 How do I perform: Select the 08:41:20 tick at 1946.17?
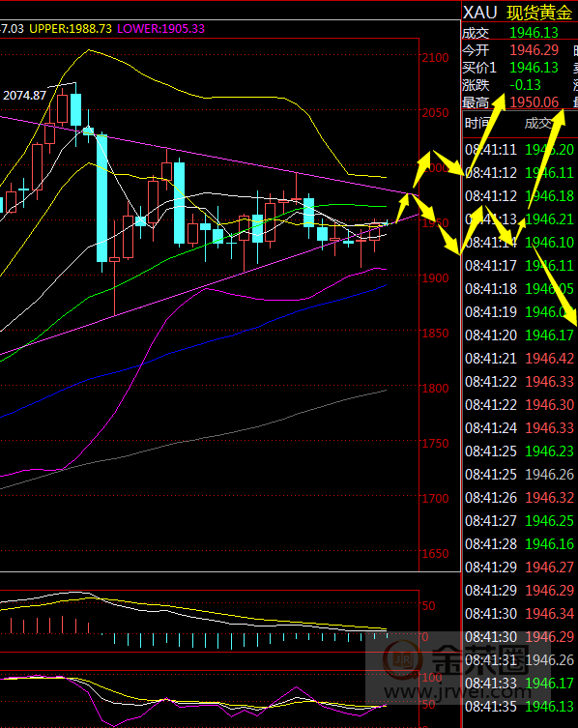coord(520,335)
